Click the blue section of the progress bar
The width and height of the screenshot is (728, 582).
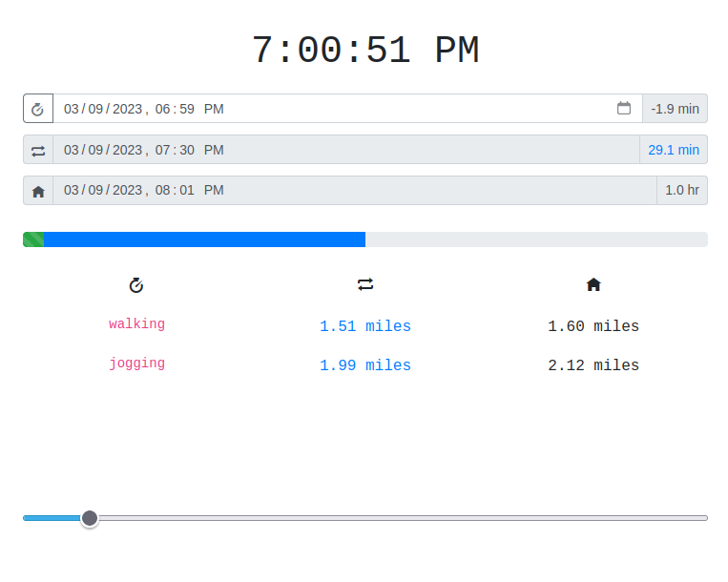pos(204,239)
